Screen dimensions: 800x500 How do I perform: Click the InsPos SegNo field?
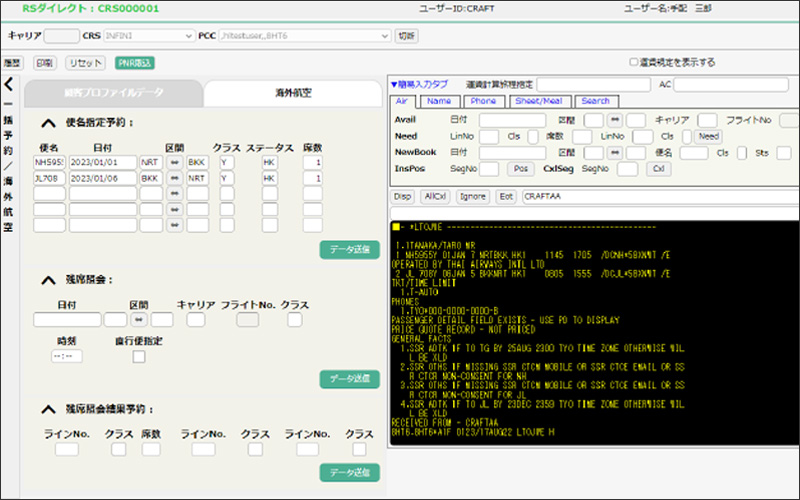point(489,169)
